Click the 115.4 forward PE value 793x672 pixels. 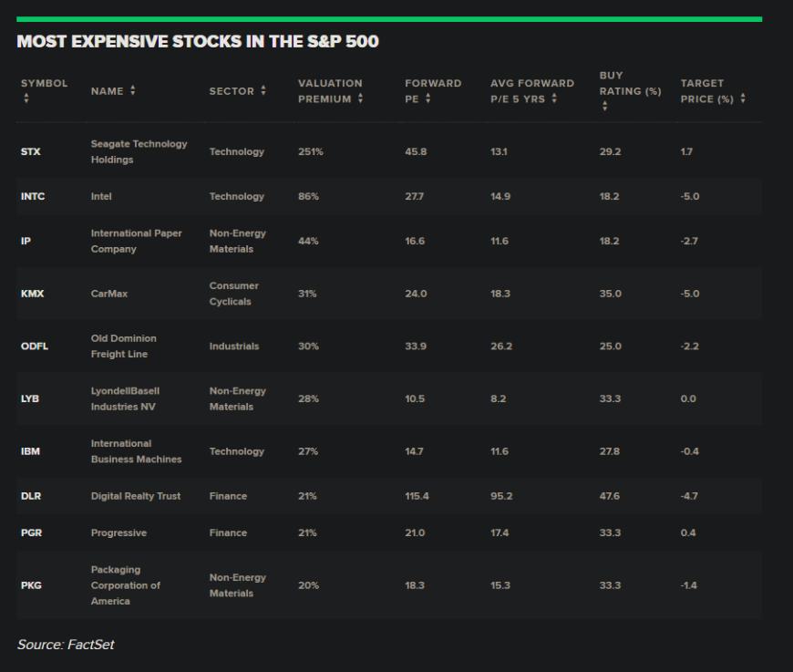point(417,496)
